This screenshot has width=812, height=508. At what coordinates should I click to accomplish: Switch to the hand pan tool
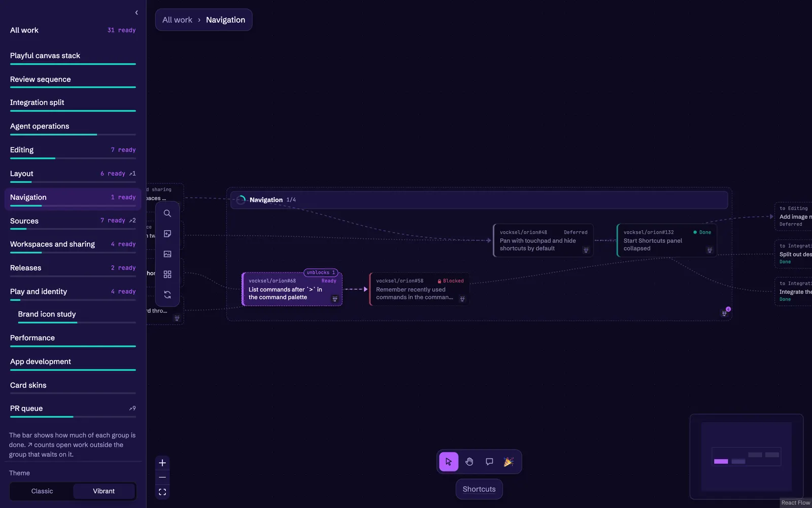[469, 462]
